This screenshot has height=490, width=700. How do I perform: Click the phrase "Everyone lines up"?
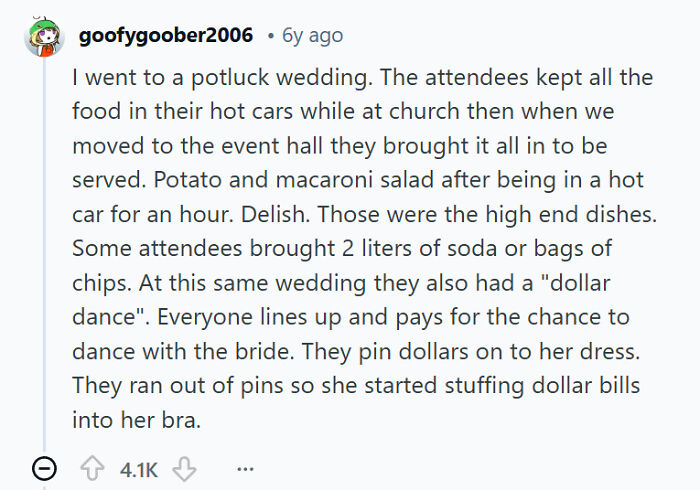click(x=240, y=316)
